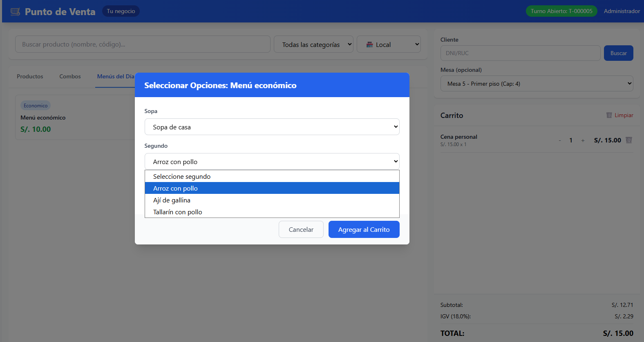The image size is (644, 342).
Task: Choose Ají de gallina option
Action: [272, 200]
